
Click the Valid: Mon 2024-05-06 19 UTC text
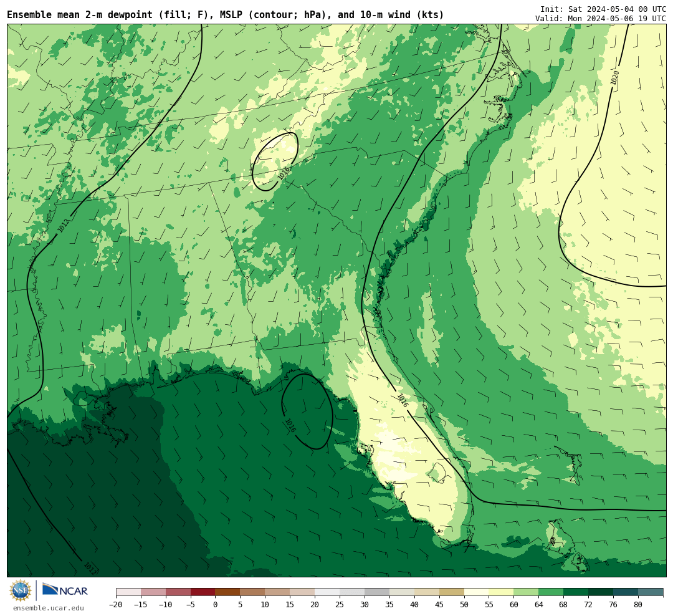click(601, 19)
